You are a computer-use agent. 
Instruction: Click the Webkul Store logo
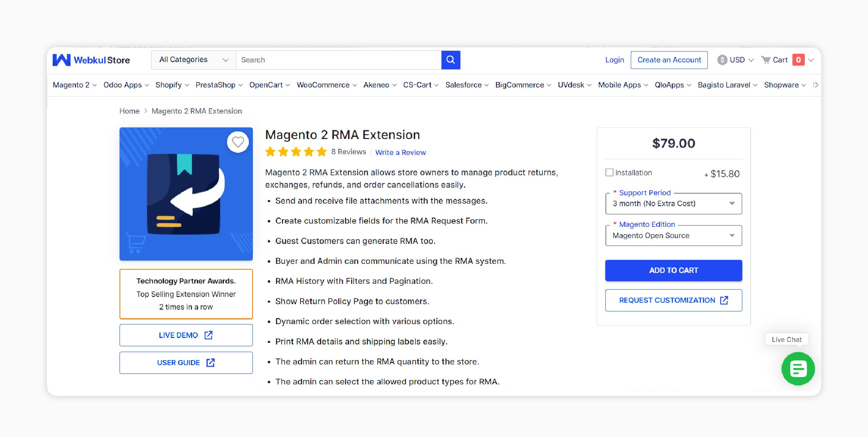tap(91, 60)
